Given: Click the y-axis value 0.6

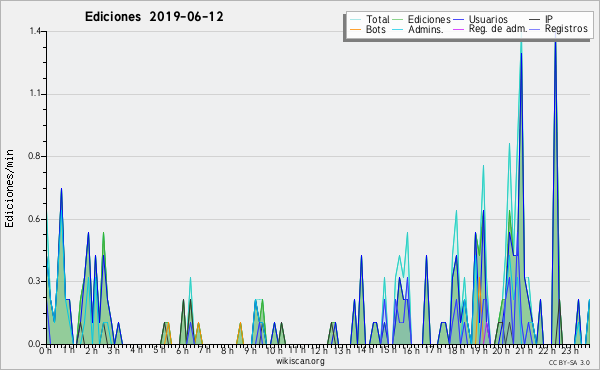Looking at the screenshot, I should tap(35, 219).
